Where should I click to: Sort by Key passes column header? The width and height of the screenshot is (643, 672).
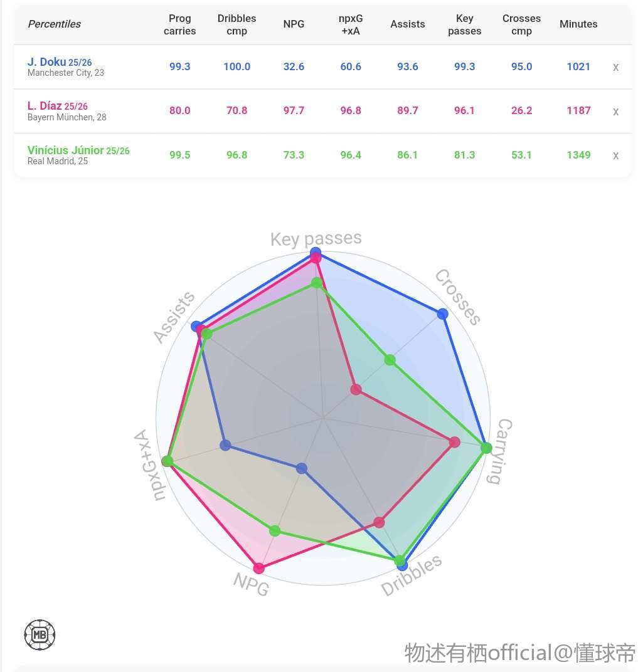464,24
